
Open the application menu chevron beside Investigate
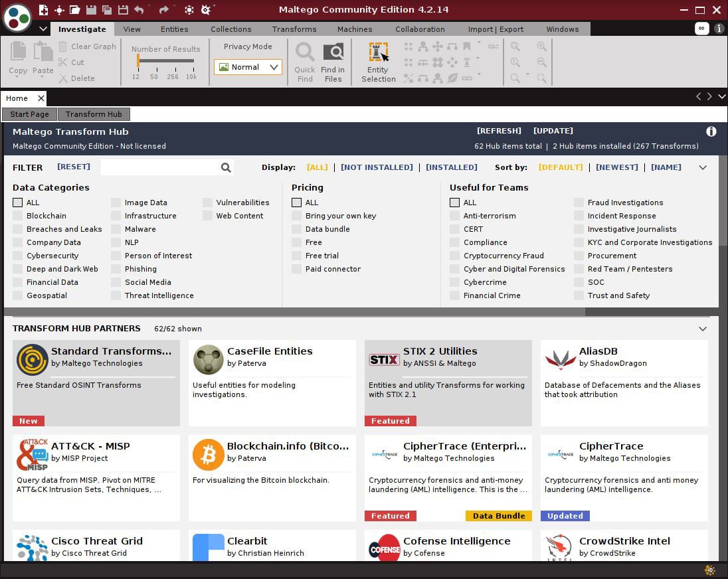[43, 29]
